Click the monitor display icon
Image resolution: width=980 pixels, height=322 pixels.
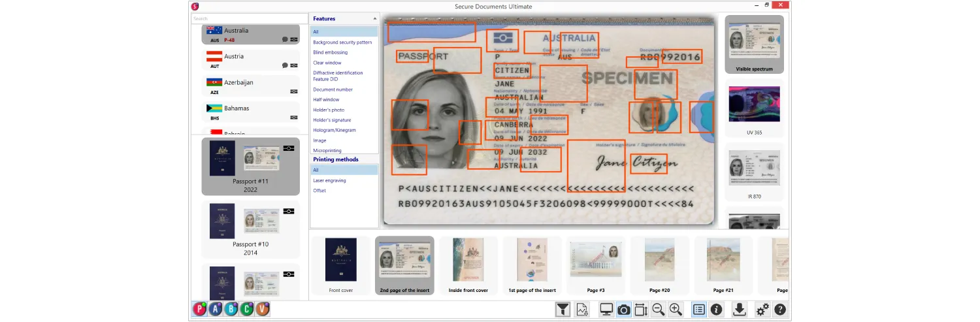pos(606,310)
